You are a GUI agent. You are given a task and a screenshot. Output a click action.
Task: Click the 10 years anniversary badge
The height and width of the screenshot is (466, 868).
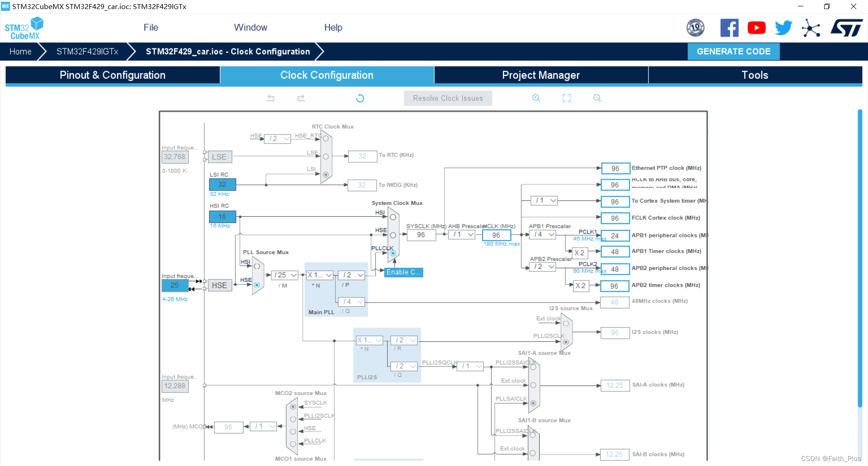click(695, 28)
